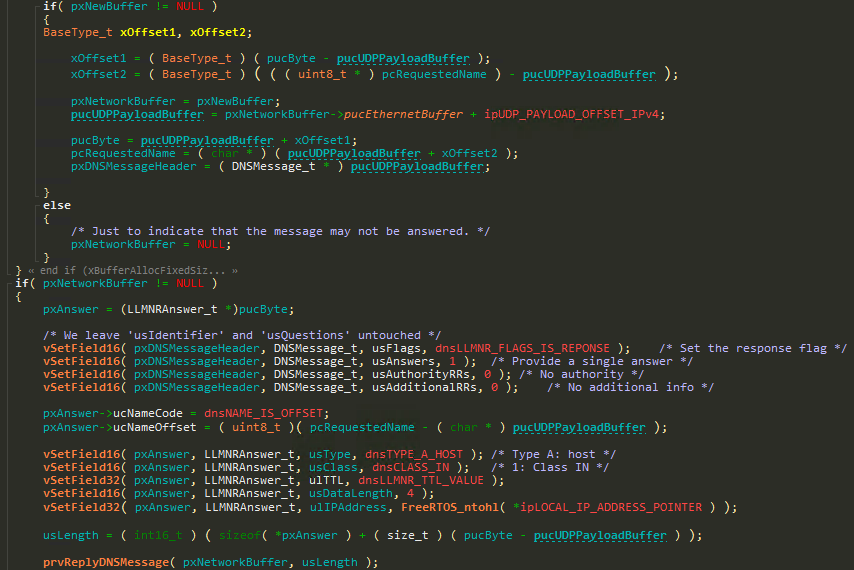Click the dnsLLMNR_TTL_VALUE macro
The height and width of the screenshot is (570, 854).
[414, 479]
